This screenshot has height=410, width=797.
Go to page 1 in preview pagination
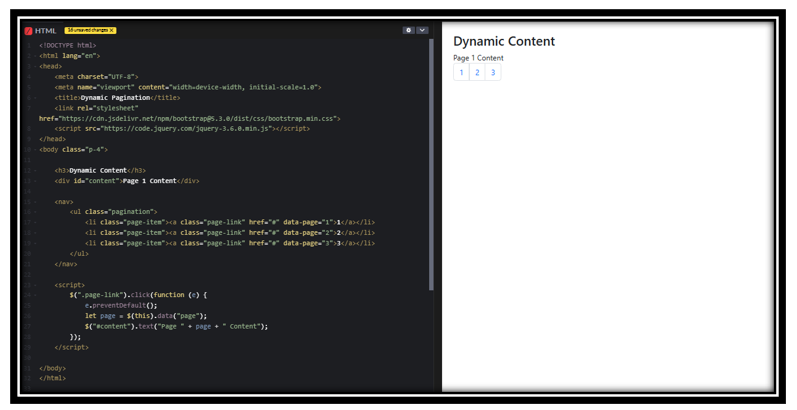461,72
